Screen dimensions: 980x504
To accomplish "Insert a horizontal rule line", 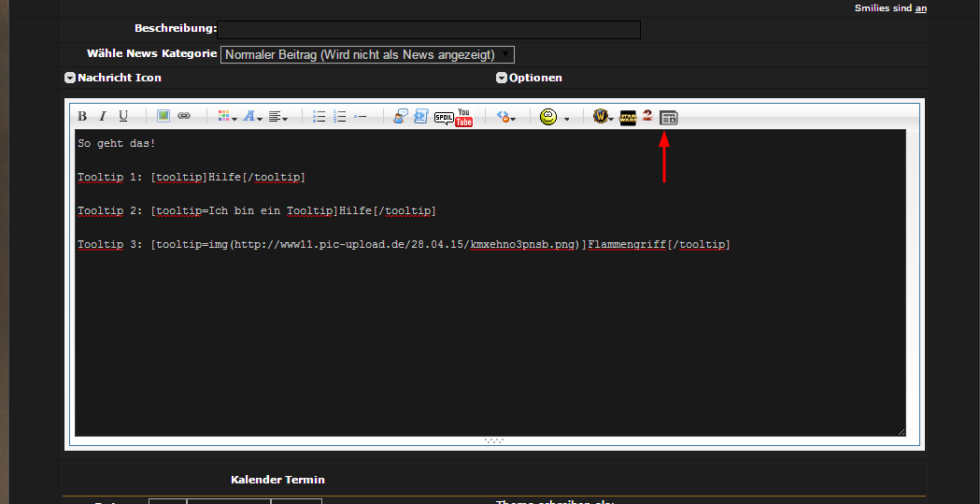I will (360, 116).
